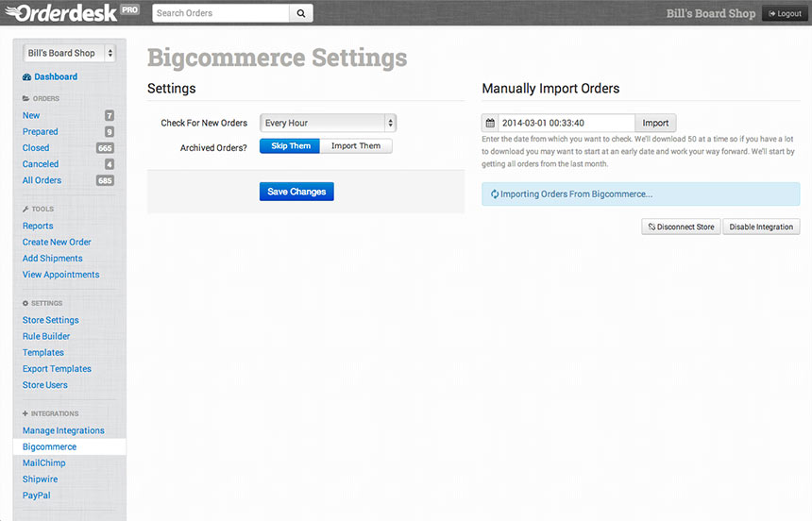Open New orders list

[31, 115]
